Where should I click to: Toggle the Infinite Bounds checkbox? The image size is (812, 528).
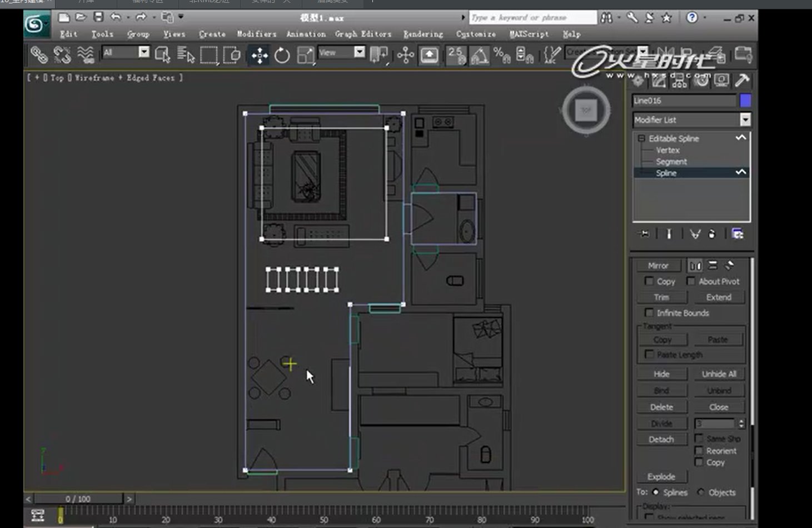[x=649, y=312]
